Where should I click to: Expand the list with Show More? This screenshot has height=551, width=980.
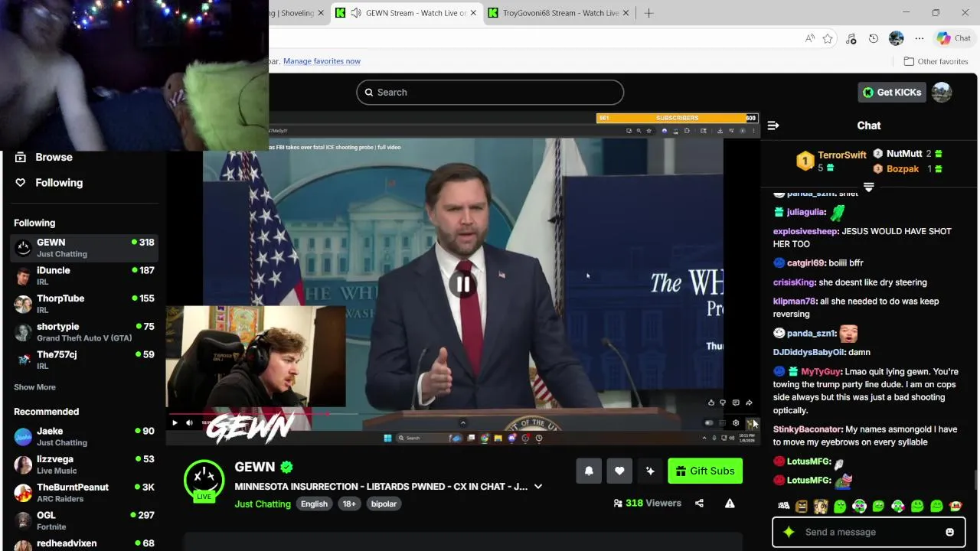(x=34, y=387)
